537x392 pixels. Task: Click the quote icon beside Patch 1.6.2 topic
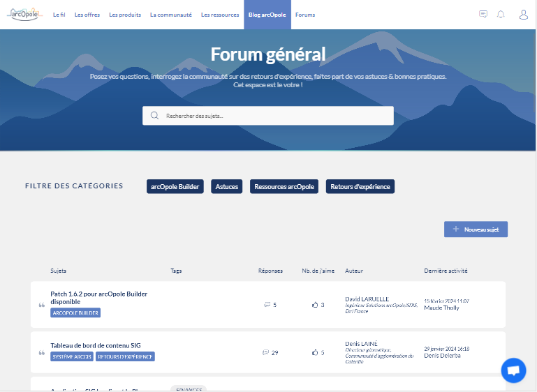pyautogui.click(x=42, y=305)
